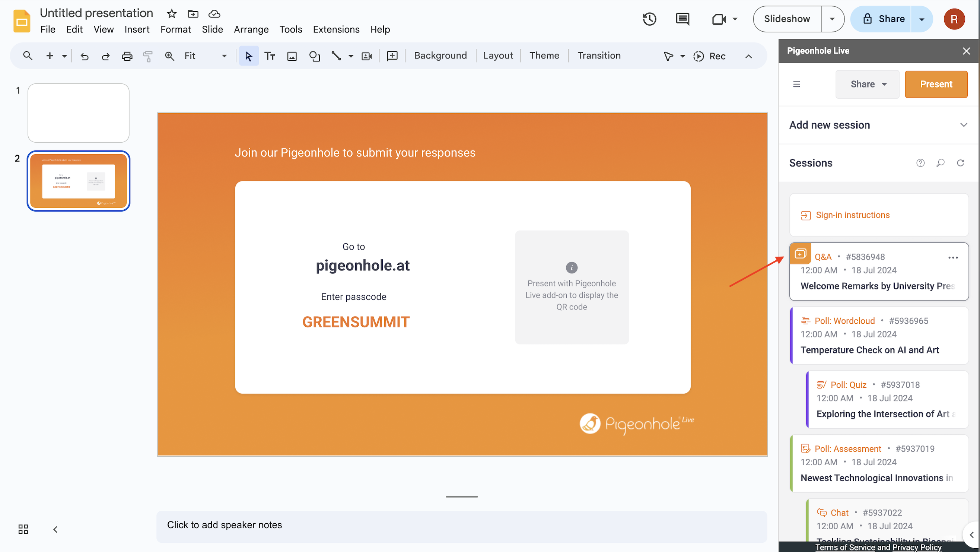Open the Pigeonhole hamburger menu
Image resolution: width=980 pixels, height=552 pixels.
pos(796,84)
